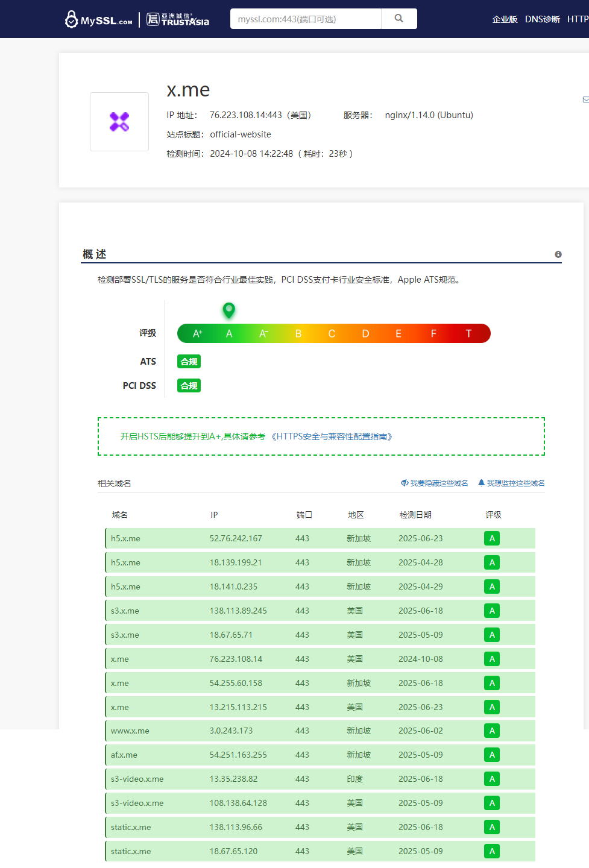Viewport: 589px width, 868px height.
Task: Click 我要隐藏这些域名 link
Action: point(435,483)
